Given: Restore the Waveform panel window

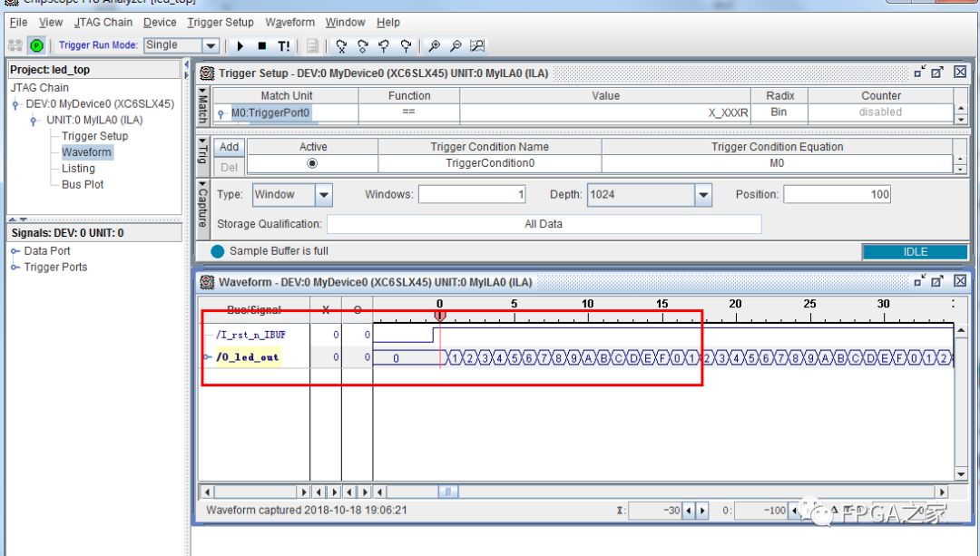Looking at the screenshot, I should (919, 281).
